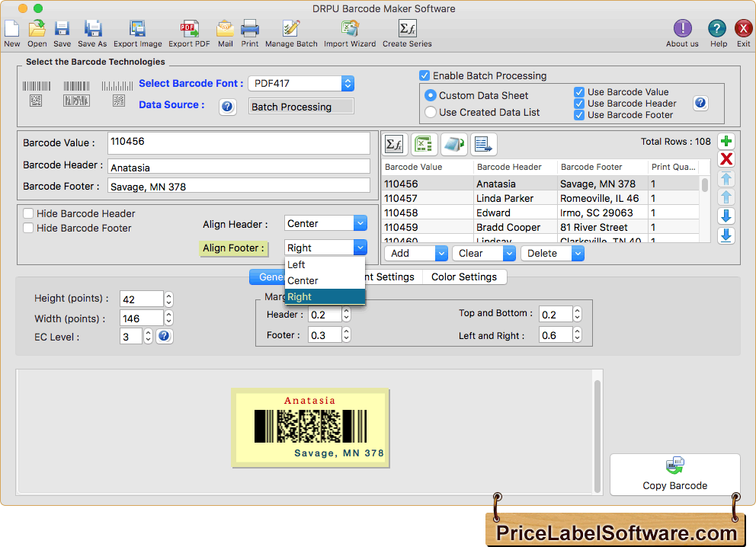
Task: Switch to the Color Settings tab
Action: (x=464, y=277)
